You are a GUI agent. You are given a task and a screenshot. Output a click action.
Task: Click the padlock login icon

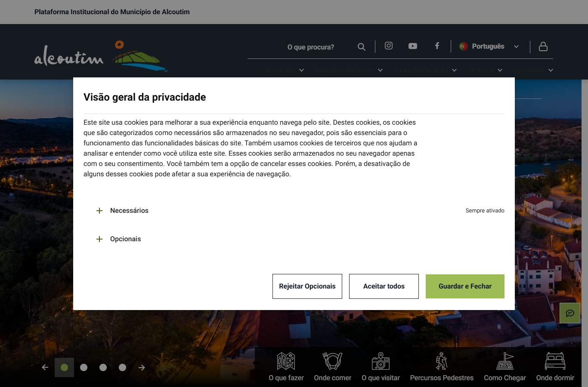click(x=543, y=46)
